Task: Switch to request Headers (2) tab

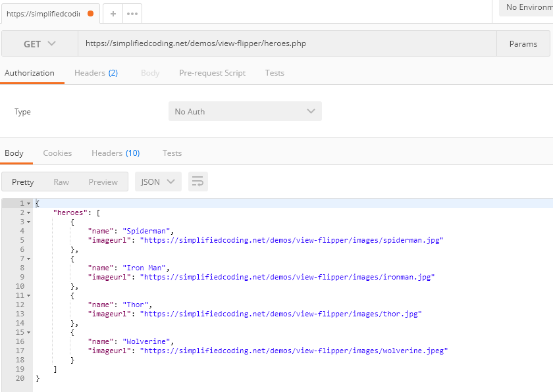Action: (96, 73)
